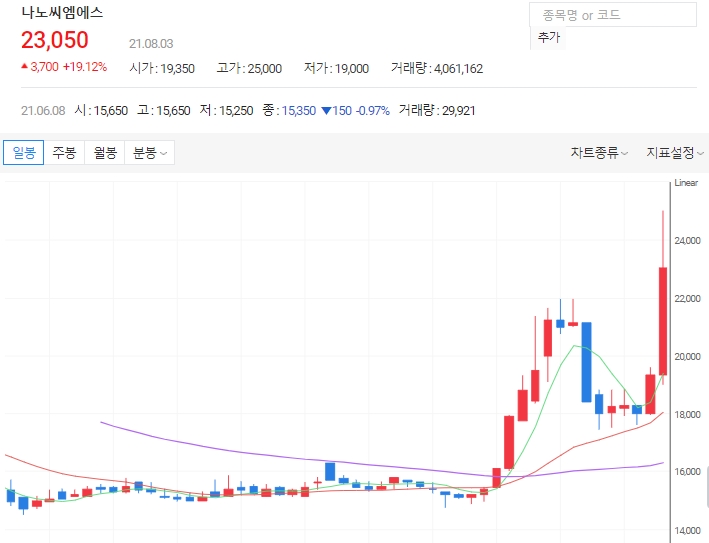Click the hovered volume 거래량: 29,921

point(437,110)
